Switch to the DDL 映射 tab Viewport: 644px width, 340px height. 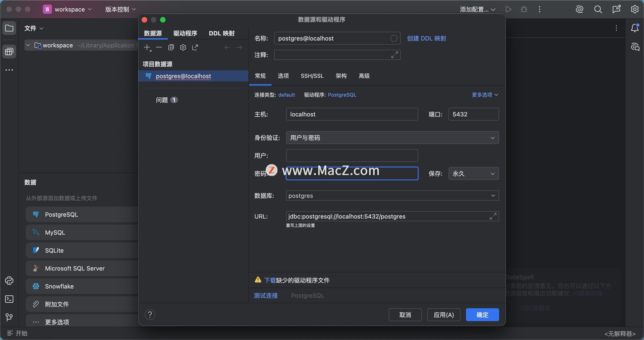[222, 33]
